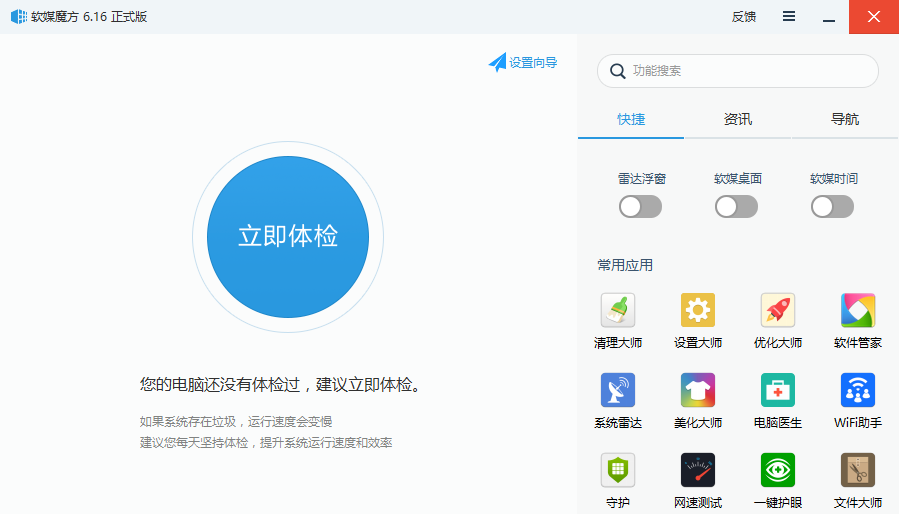Toggle the 雷达浮窗 switch
The height and width of the screenshot is (514, 899).
tap(640, 207)
